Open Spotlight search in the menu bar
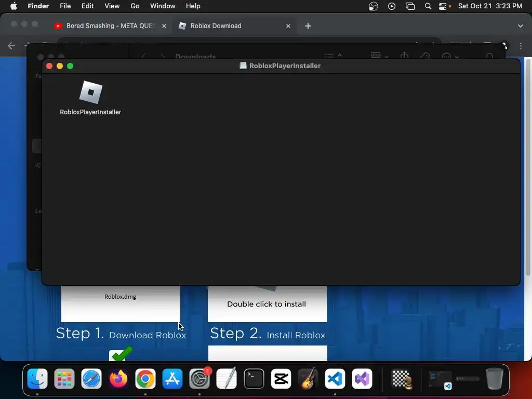The height and width of the screenshot is (399, 532). pyautogui.click(x=428, y=6)
